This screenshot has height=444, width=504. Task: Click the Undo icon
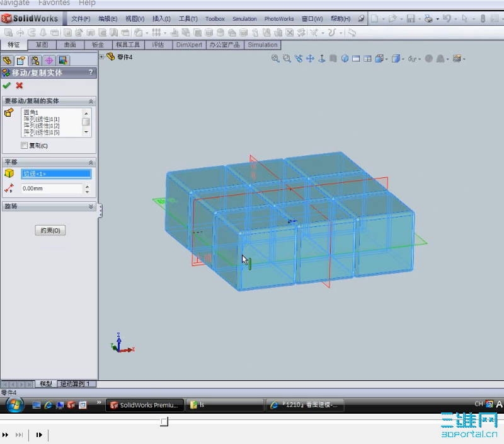(447, 18)
